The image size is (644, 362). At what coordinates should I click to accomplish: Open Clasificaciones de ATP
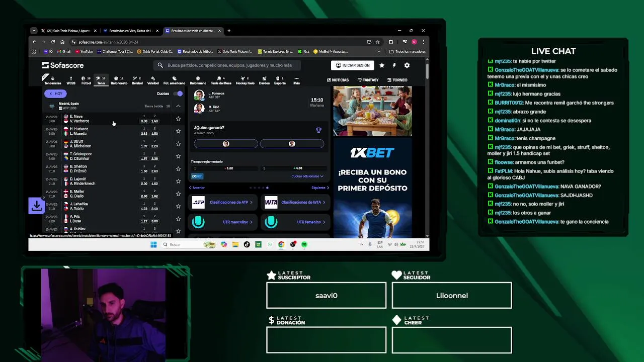223,202
